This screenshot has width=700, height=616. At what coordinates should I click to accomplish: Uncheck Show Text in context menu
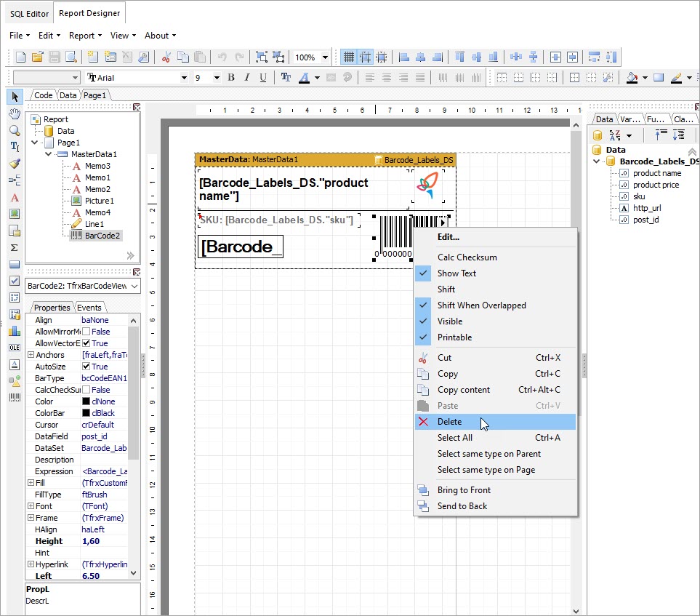(x=456, y=273)
